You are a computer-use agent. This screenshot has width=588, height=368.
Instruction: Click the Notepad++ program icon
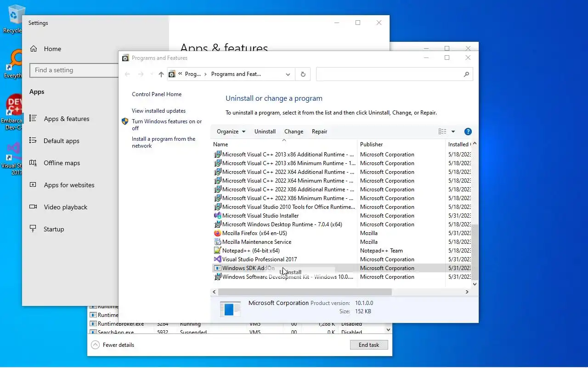point(218,251)
